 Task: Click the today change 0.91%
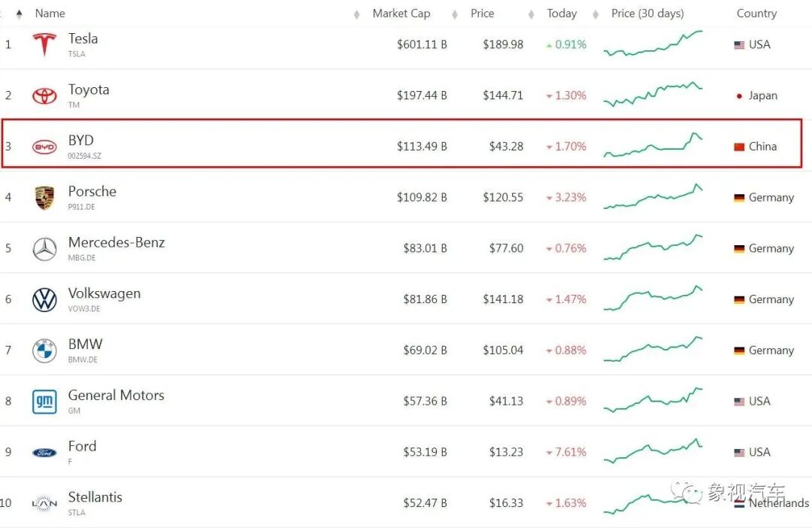pyautogui.click(x=570, y=45)
